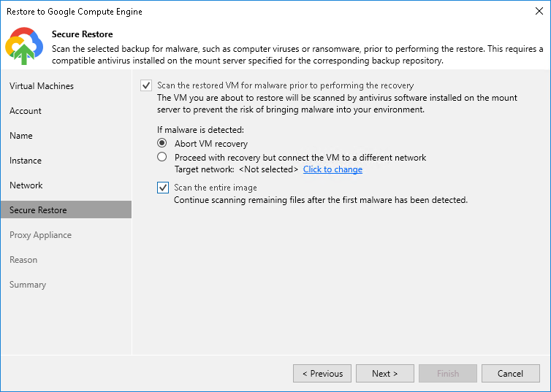Screen dimensions: 551x392
Task: Jump to the Instance step
Action: tap(26, 161)
